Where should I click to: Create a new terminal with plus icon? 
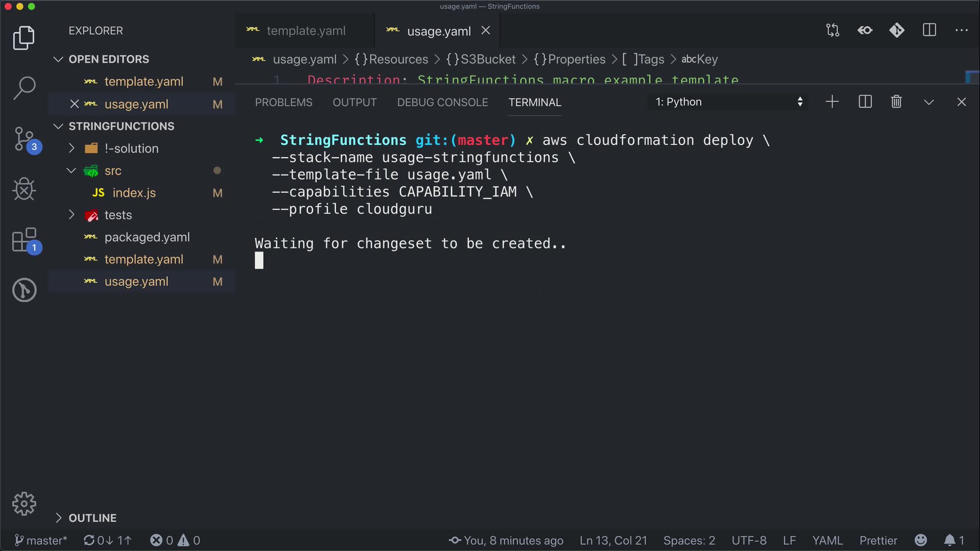point(832,102)
